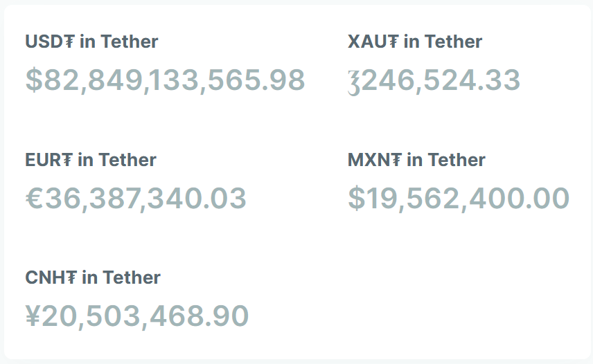Click the troy ounce symbol before 246,524.33
The image size is (593, 364).
point(355,82)
